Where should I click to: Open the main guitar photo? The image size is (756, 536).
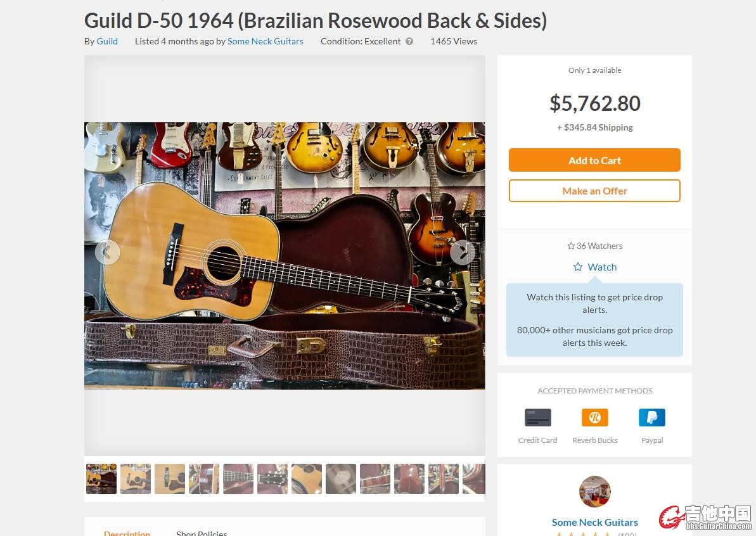285,255
